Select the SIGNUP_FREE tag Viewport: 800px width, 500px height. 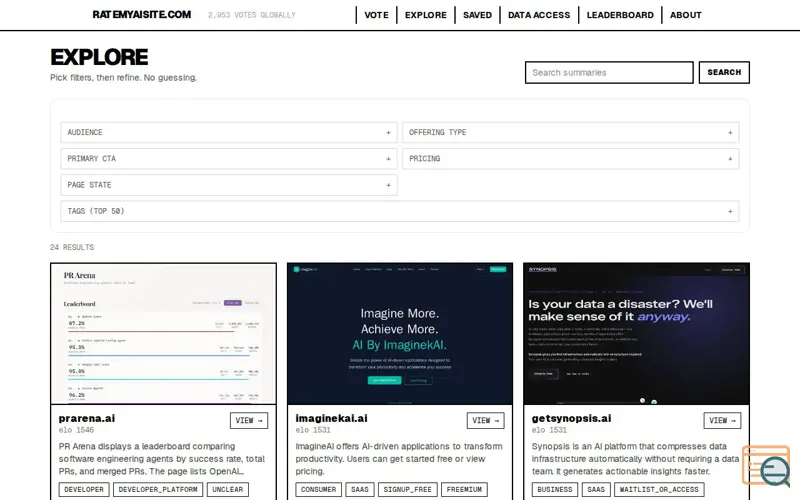[407, 489]
